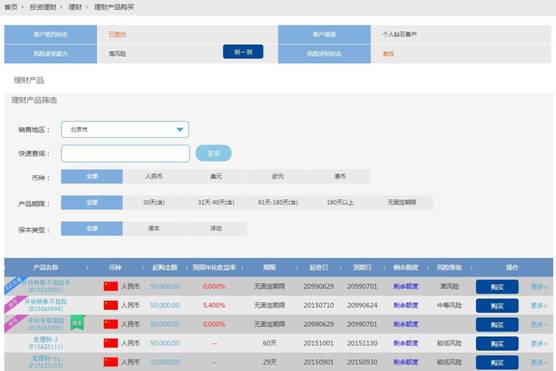Click the blue corner ribbon on first product
This screenshot has height=371, width=556.
pyautogui.click(x=15, y=284)
